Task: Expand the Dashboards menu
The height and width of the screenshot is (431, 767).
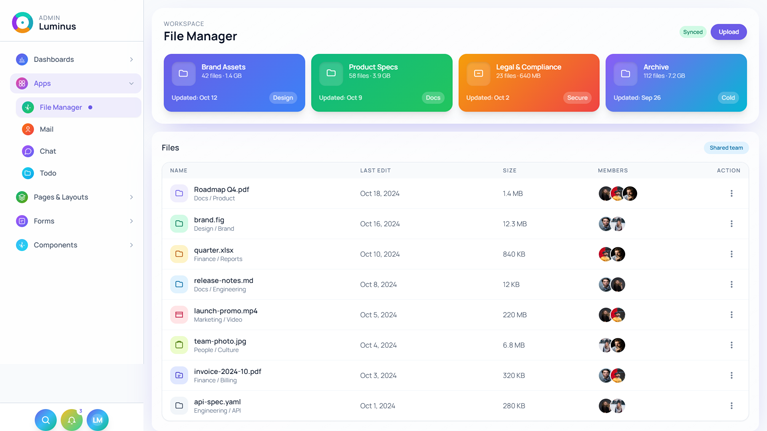Action: [x=75, y=60]
